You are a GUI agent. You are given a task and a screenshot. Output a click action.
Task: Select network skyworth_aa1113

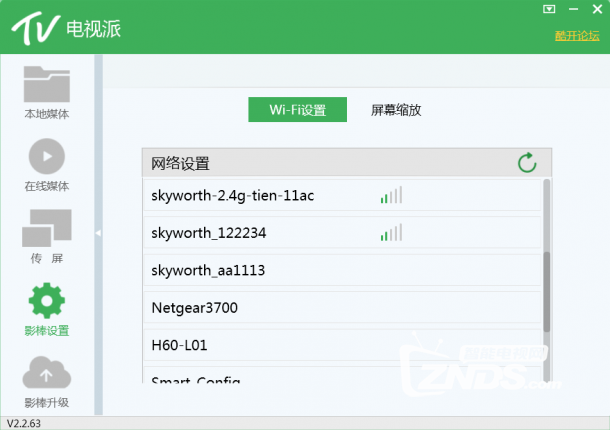point(342,270)
